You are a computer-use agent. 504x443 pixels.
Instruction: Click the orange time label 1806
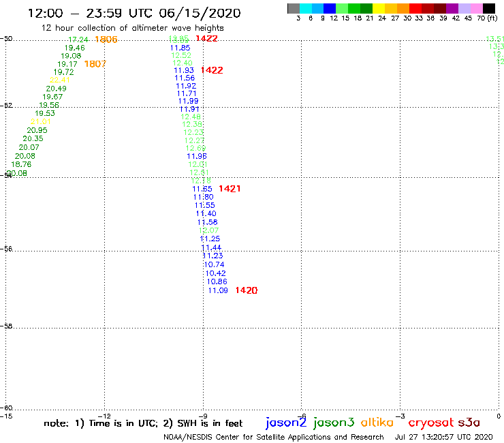tap(106, 40)
